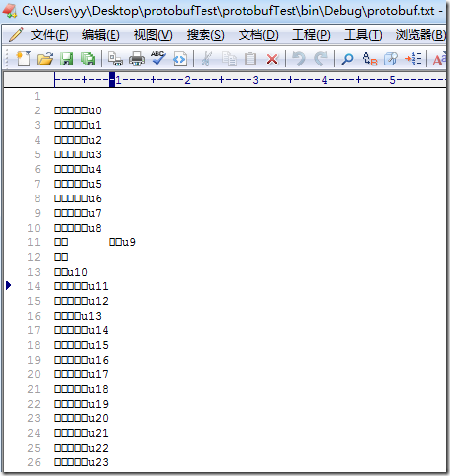Click line number 26 in the gutter
This screenshot has height=476, width=450.
click(x=34, y=462)
